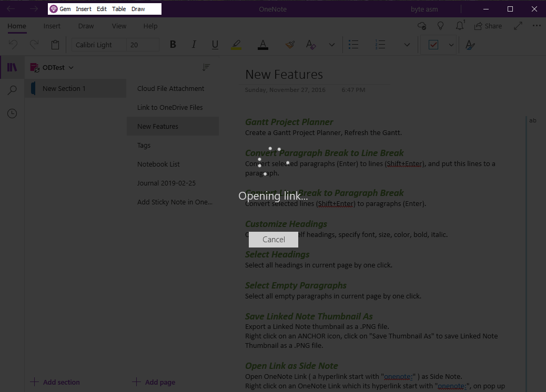This screenshot has width=546, height=392.
Task: Click the page time 6:47 PM
Action: coord(353,90)
